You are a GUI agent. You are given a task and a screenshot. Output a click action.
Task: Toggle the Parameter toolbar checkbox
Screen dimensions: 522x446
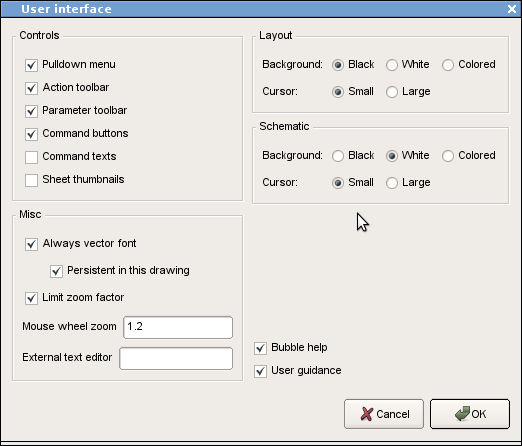click(31, 111)
